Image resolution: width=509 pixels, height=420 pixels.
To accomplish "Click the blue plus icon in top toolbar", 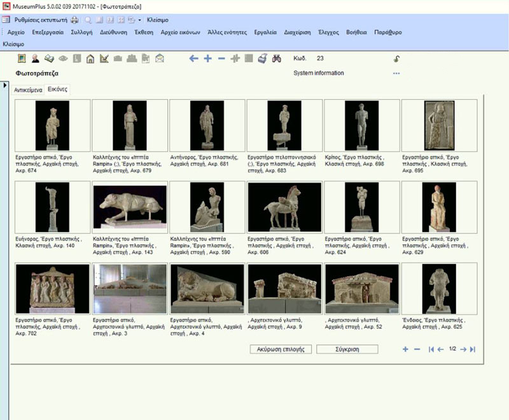I will (207, 59).
